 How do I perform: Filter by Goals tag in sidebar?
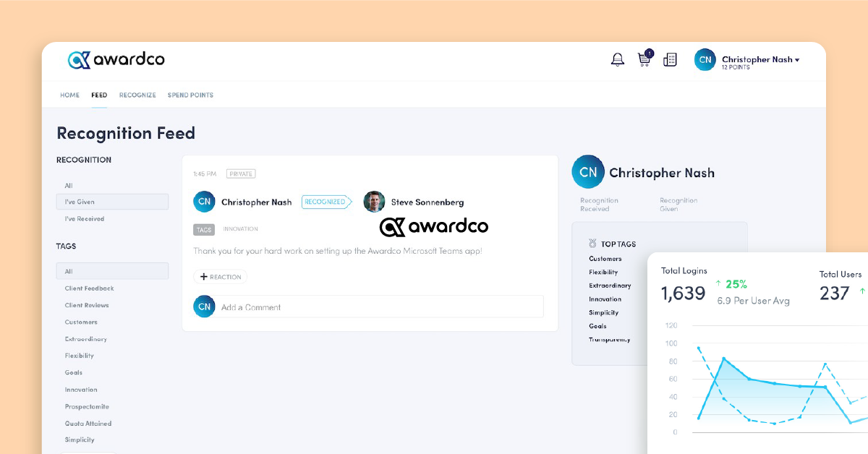pyautogui.click(x=74, y=372)
